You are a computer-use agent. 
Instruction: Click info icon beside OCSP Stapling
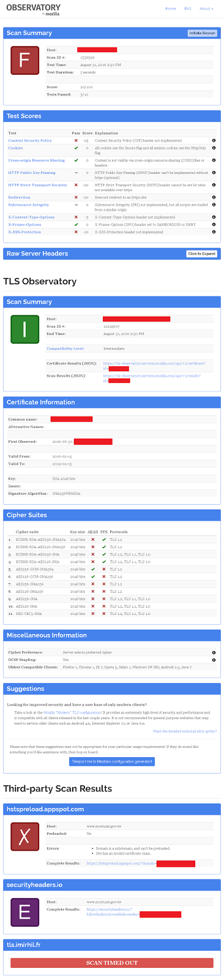point(214,660)
